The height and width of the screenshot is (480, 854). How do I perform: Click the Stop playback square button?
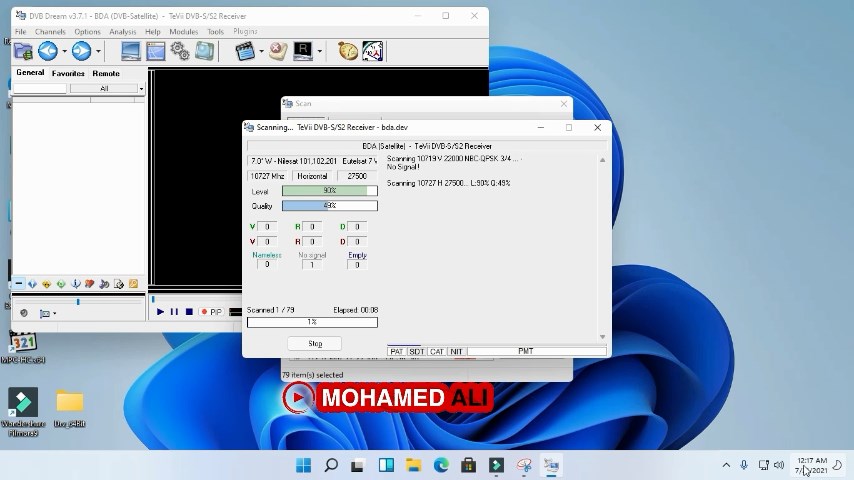point(189,312)
